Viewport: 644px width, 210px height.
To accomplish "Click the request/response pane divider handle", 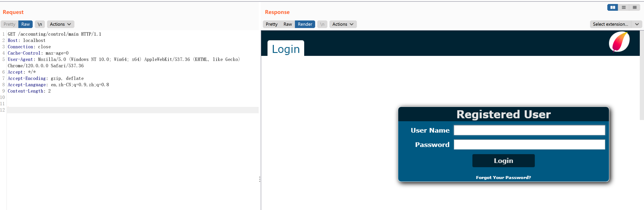I will 259,179.
